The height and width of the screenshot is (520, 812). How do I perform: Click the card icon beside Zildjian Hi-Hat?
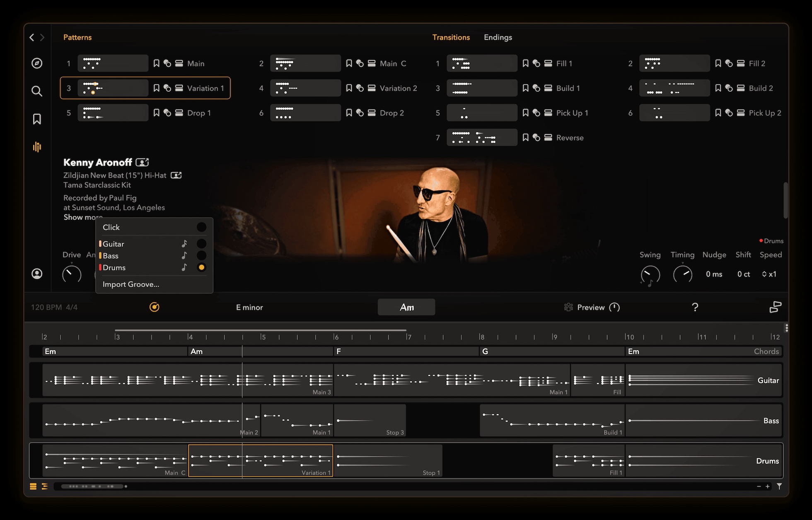point(176,175)
